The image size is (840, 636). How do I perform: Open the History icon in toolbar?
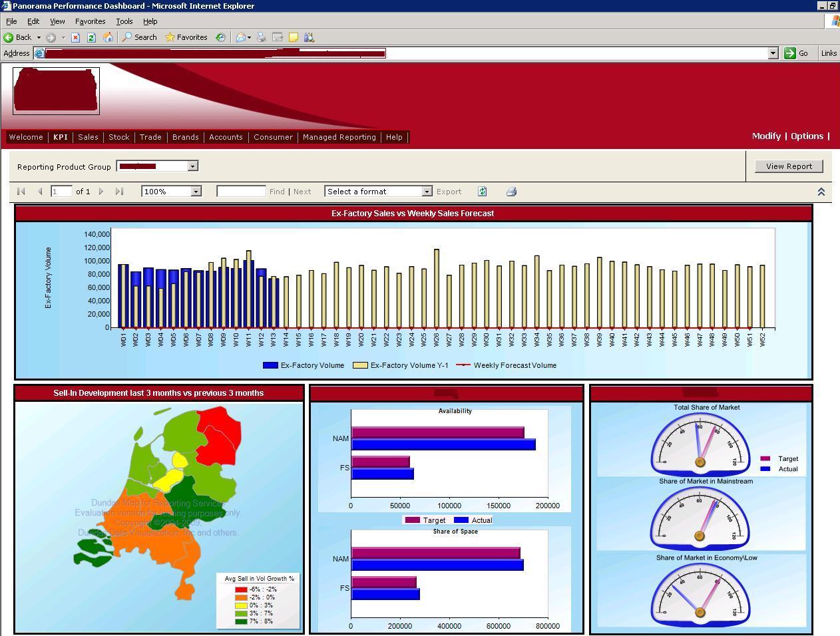tap(220, 37)
